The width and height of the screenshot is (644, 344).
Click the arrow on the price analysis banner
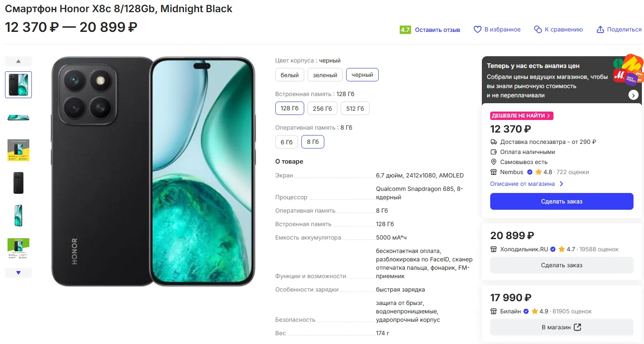(633, 95)
